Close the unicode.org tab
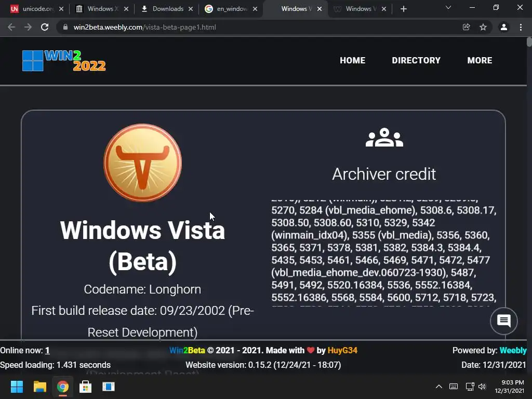The image size is (532, 399). pos(61,9)
